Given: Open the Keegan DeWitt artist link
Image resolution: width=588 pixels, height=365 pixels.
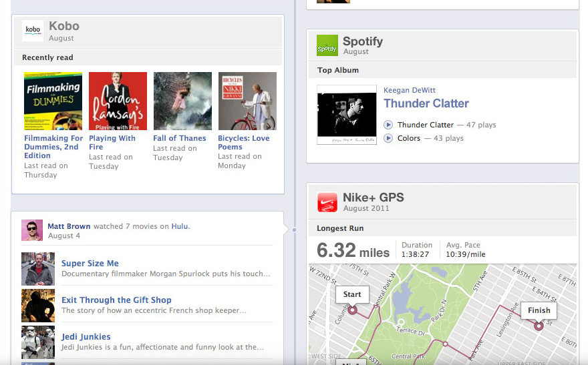Looking at the screenshot, I should click(x=410, y=90).
